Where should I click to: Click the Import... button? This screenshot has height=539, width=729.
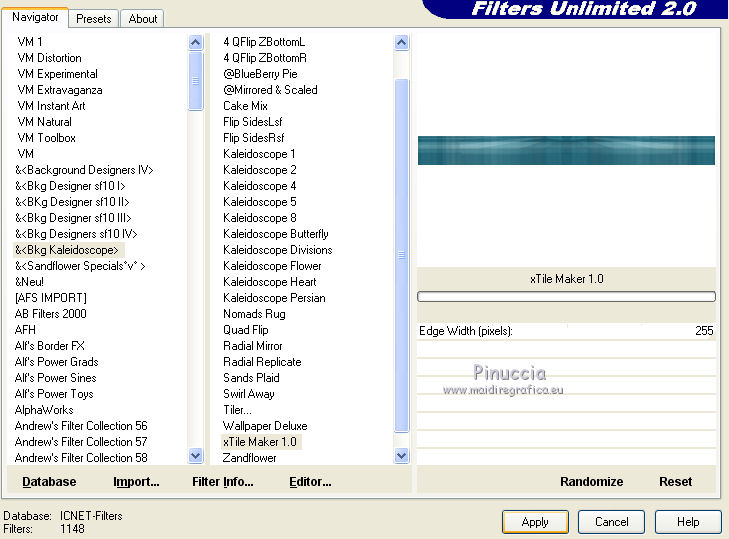coord(136,481)
